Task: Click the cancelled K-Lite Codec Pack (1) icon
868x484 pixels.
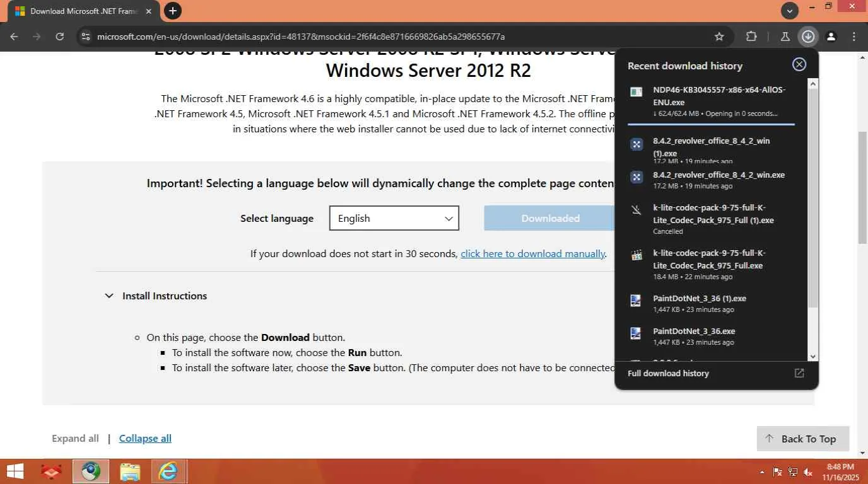Action: coord(636,210)
